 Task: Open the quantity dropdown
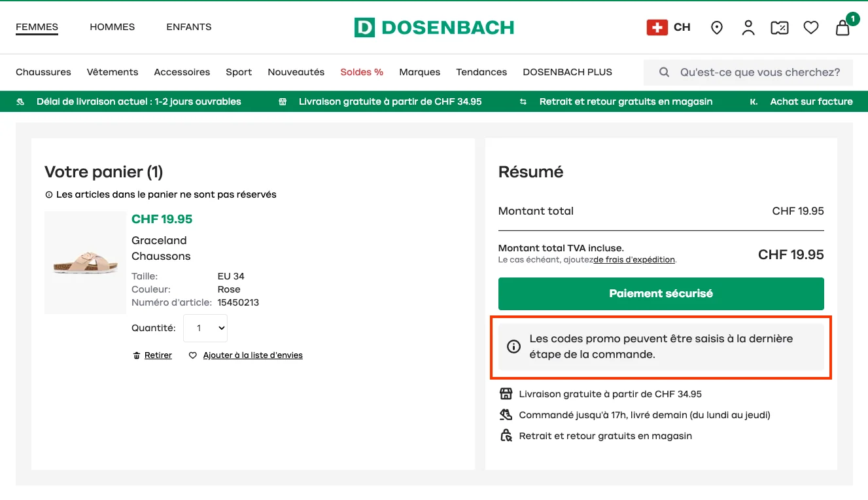[205, 328]
